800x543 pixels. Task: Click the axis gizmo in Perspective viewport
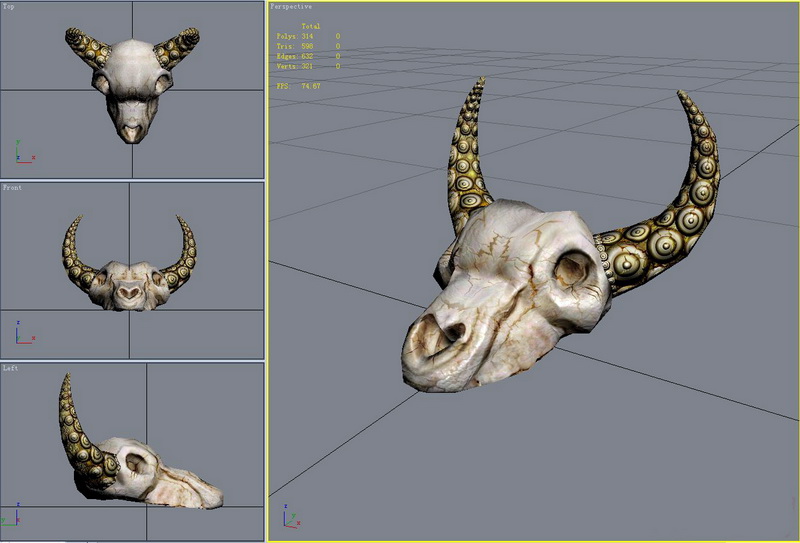click(x=289, y=518)
